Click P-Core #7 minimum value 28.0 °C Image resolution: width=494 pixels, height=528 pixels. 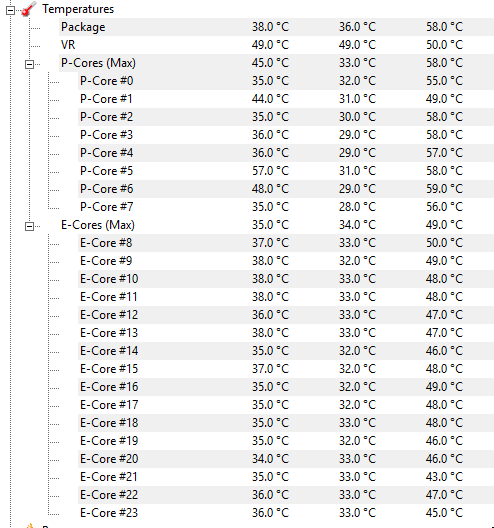357,207
